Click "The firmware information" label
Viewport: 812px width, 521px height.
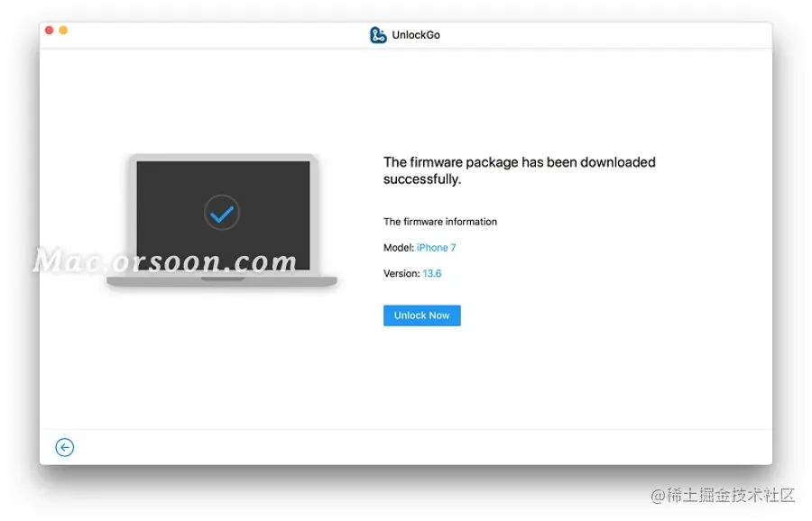[x=440, y=222]
